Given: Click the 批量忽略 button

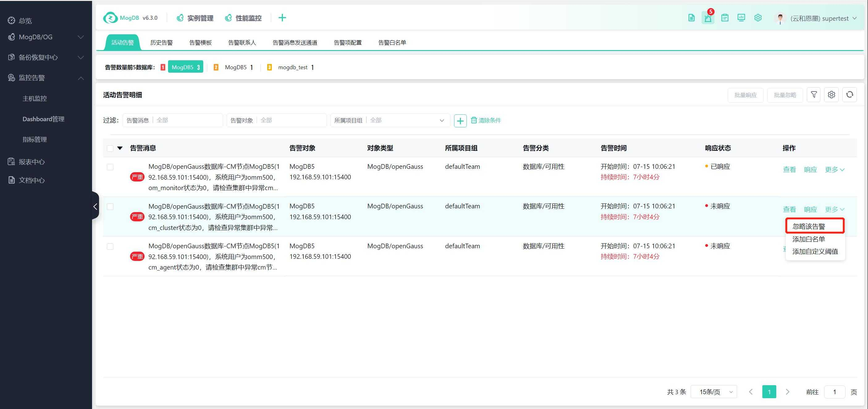Looking at the screenshot, I should point(785,95).
